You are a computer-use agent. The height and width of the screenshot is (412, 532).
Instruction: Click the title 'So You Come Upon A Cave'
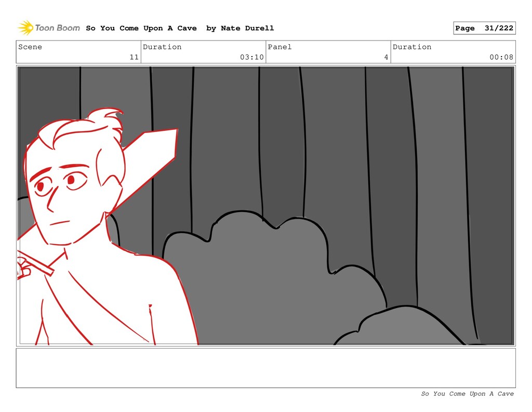tap(141, 28)
